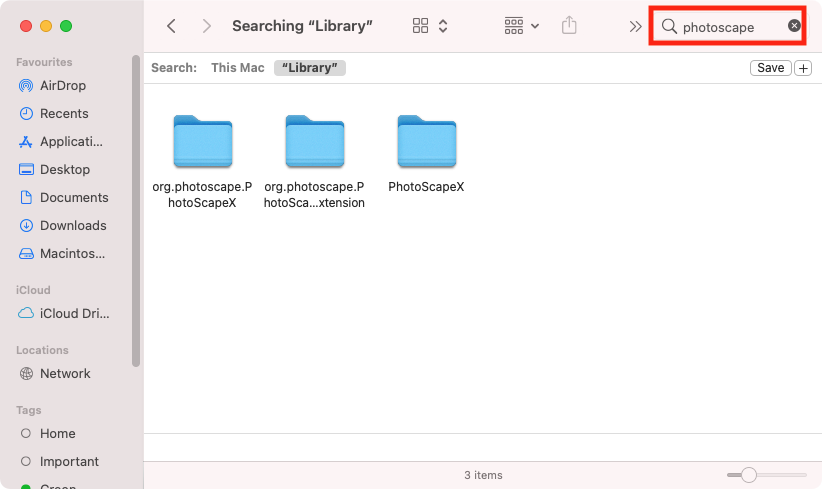The height and width of the screenshot is (489, 822).
Task: Open Desktop in sidebar
Action: coord(64,169)
